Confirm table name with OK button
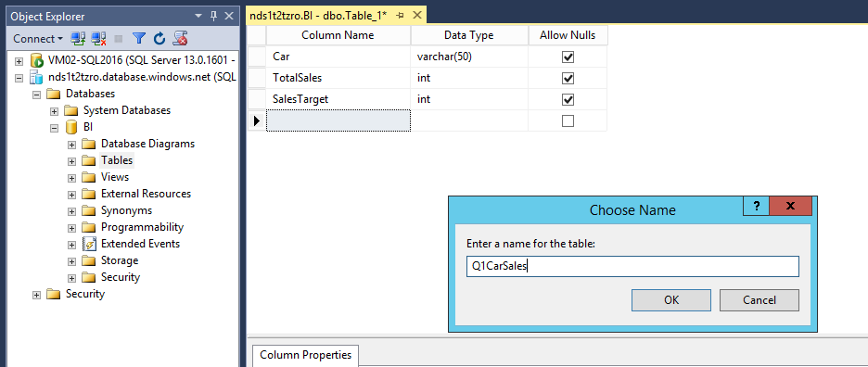The height and width of the screenshot is (367, 868). 670,300
